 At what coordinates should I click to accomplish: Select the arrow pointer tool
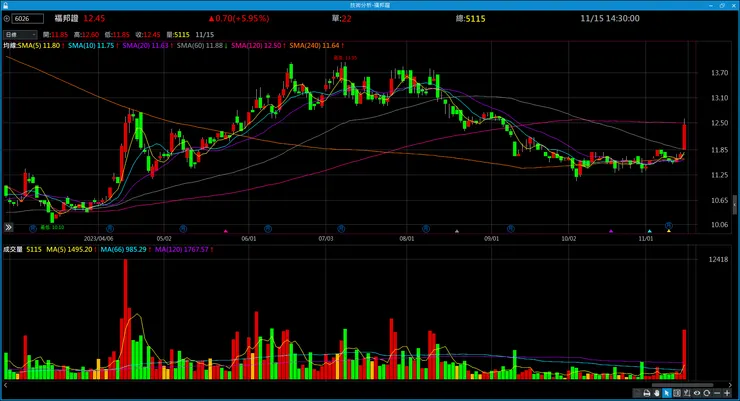[667, 393]
